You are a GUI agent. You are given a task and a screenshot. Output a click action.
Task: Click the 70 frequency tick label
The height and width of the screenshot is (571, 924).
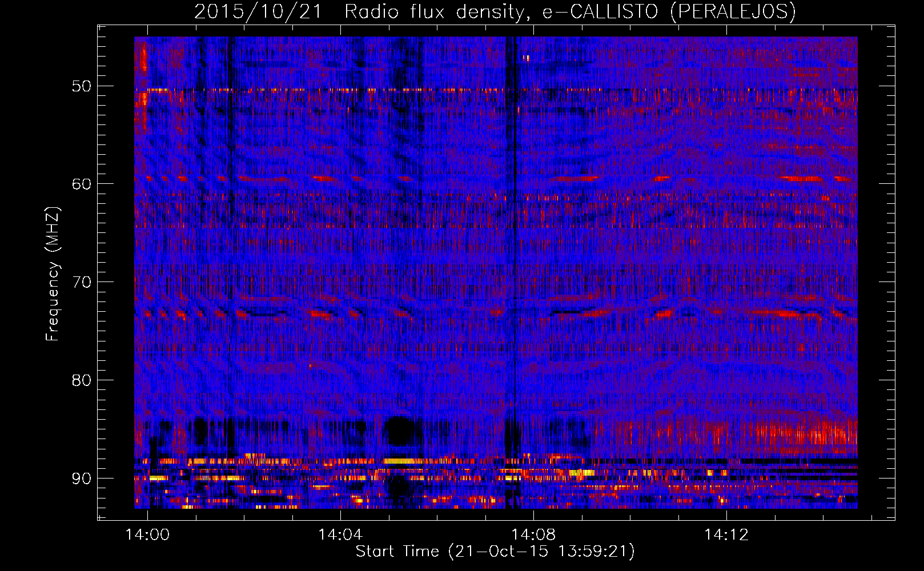pos(81,282)
